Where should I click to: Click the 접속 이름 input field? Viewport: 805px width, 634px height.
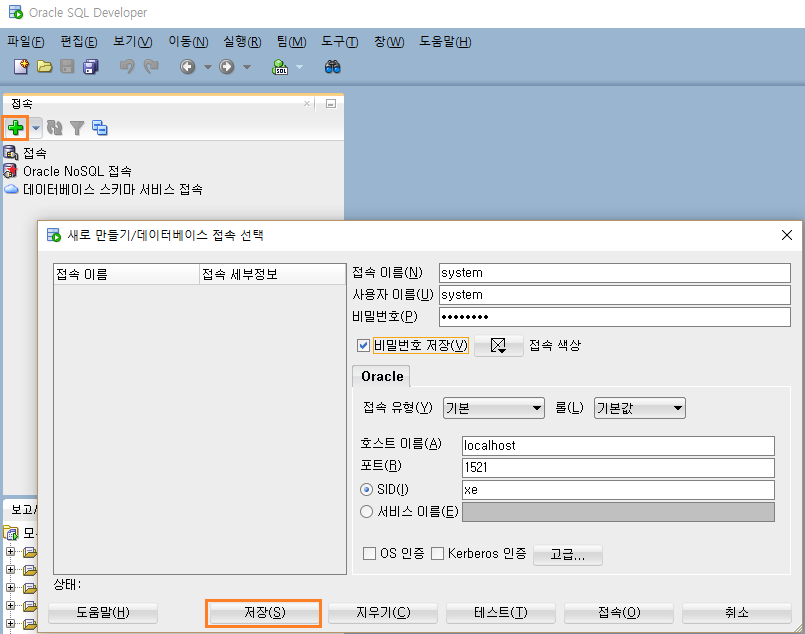(615, 273)
